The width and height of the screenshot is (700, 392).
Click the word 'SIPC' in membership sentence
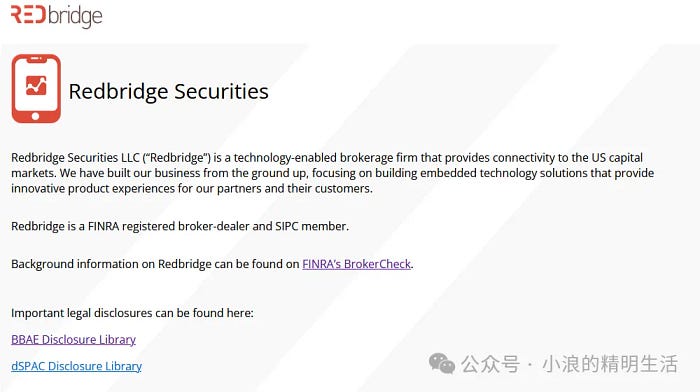(x=287, y=226)
